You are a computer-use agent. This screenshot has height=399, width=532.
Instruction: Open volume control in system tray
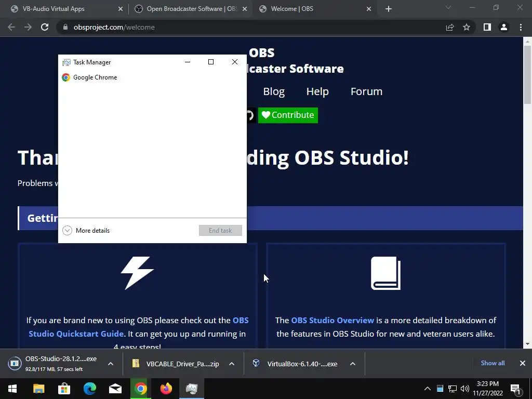pos(465,389)
